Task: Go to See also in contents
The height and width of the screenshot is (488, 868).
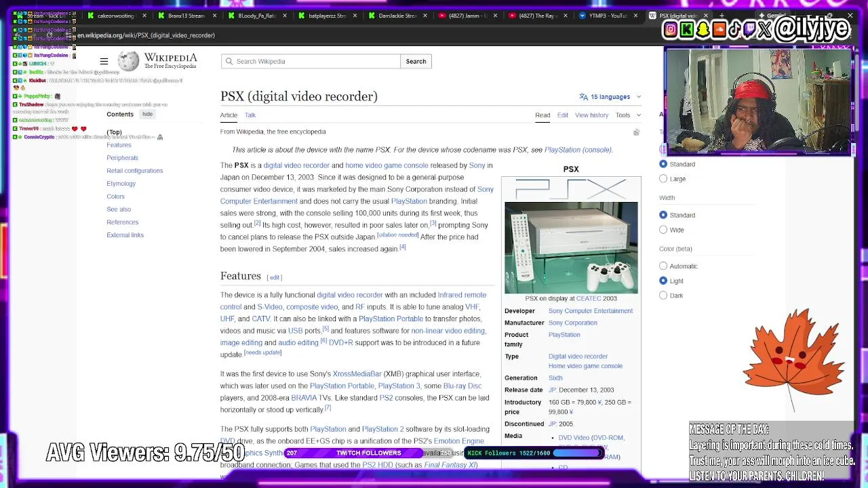Action: pos(119,209)
